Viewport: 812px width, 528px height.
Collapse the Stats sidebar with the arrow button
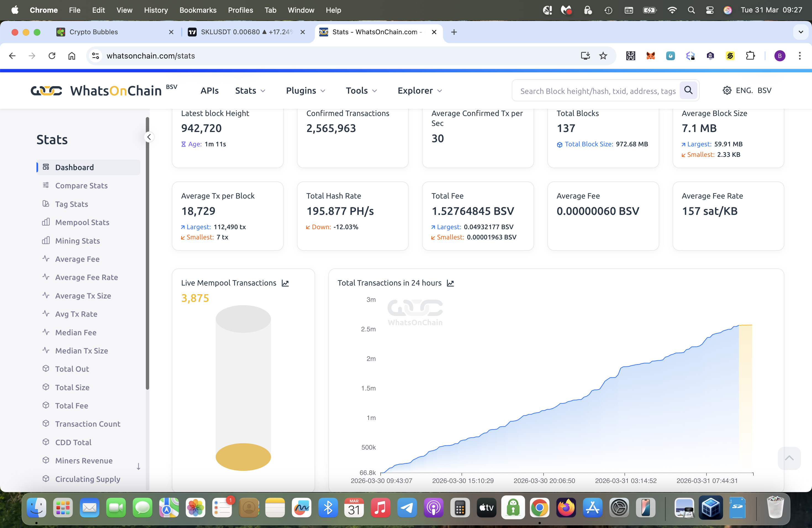pyautogui.click(x=149, y=137)
